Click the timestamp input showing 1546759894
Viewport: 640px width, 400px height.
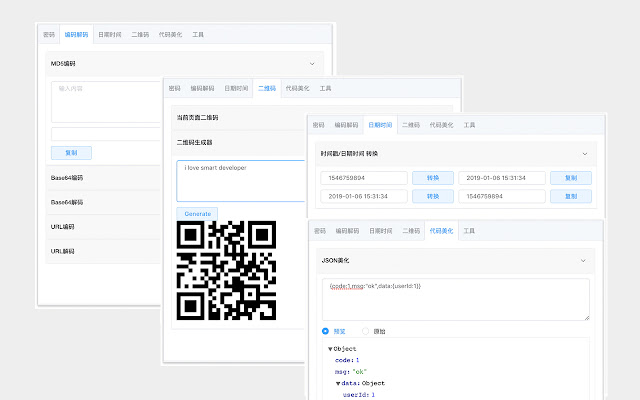(x=364, y=178)
